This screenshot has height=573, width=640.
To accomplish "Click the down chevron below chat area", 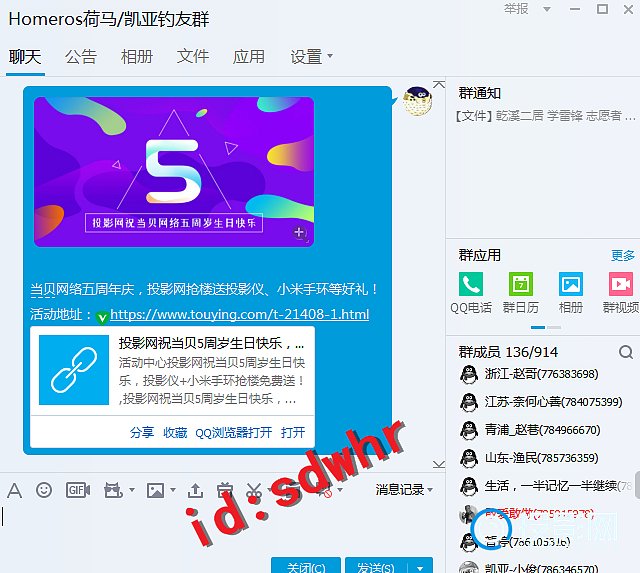I will pos(439,464).
